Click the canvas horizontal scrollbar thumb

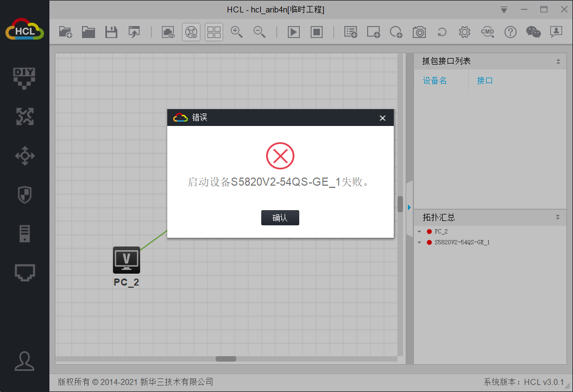(226, 359)
